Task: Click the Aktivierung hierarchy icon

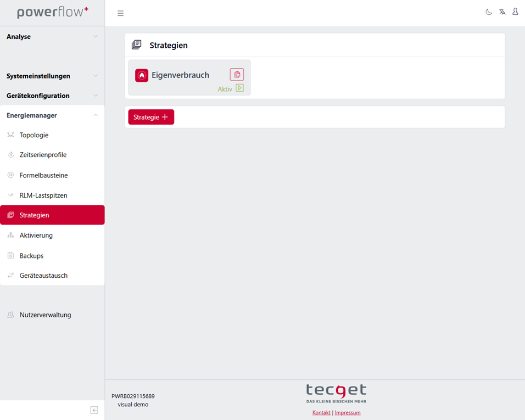Action: click(11, 236)
